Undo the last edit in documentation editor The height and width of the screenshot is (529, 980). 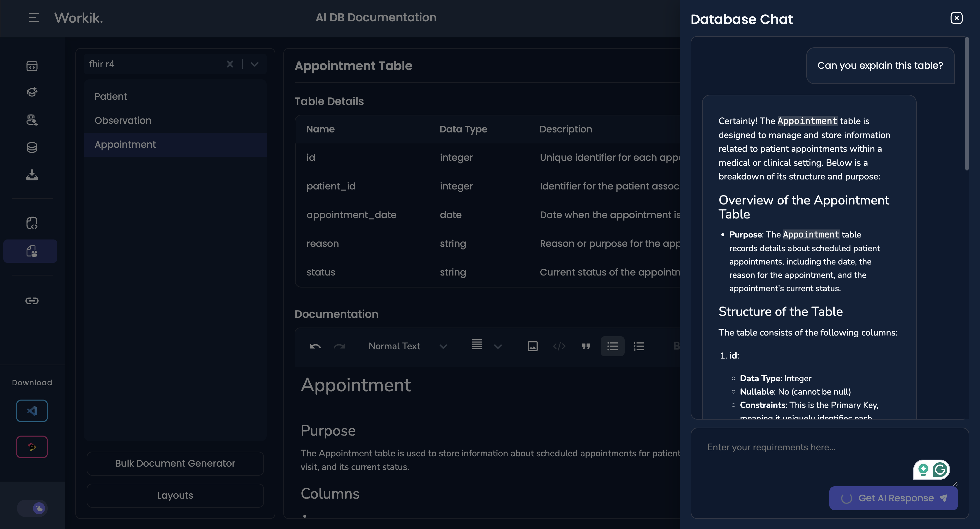pyautogui.click(x=315, y=346)
